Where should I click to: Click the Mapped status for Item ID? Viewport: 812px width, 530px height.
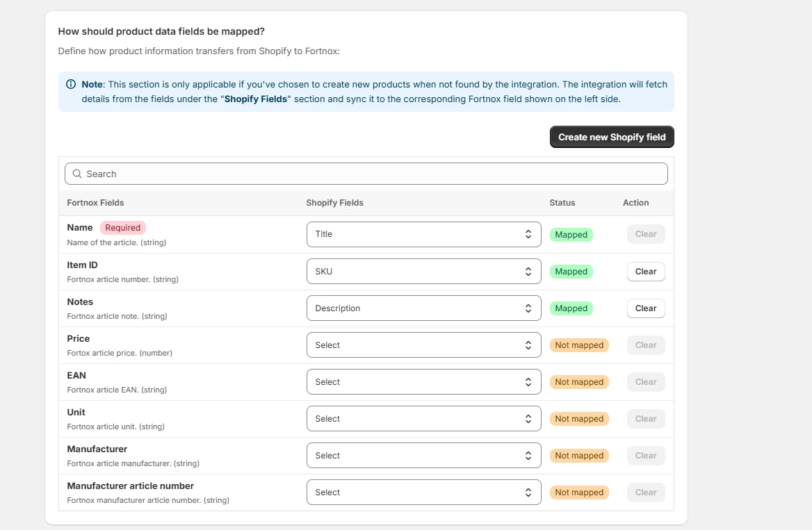tap(571, 272)
